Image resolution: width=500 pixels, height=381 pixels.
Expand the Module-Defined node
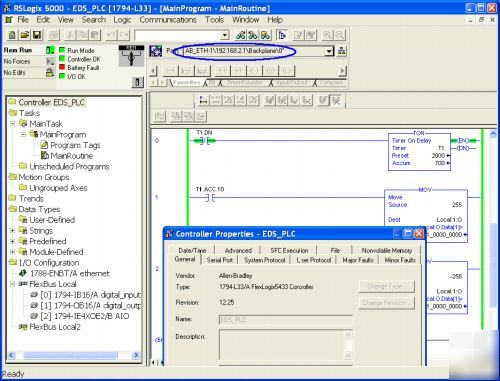tap(13, 252)
